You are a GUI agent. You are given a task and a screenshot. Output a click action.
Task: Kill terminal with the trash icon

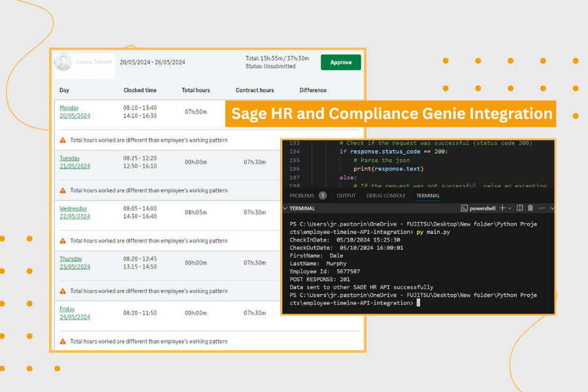point(531,208)
